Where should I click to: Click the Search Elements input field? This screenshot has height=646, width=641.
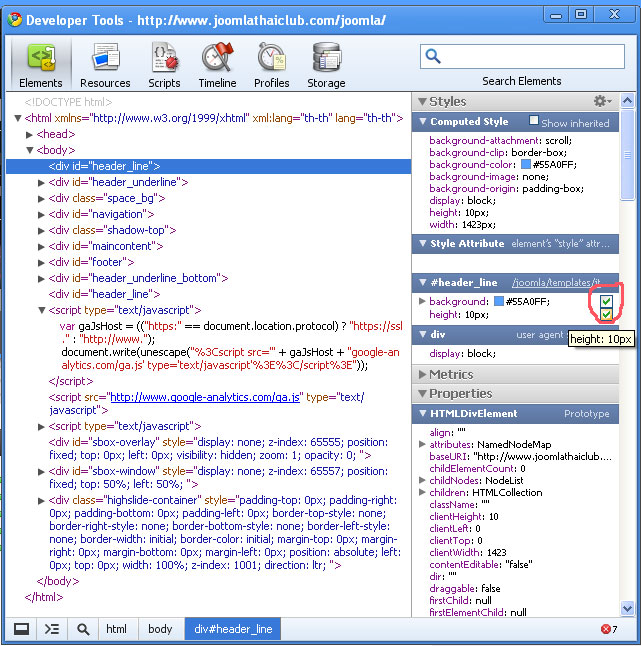tap(522, 56)
